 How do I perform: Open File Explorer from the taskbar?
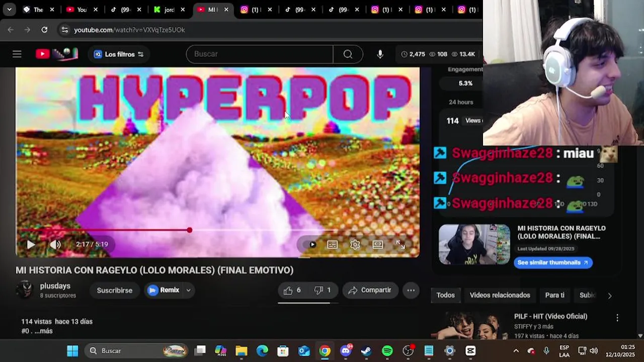(242, 350)
